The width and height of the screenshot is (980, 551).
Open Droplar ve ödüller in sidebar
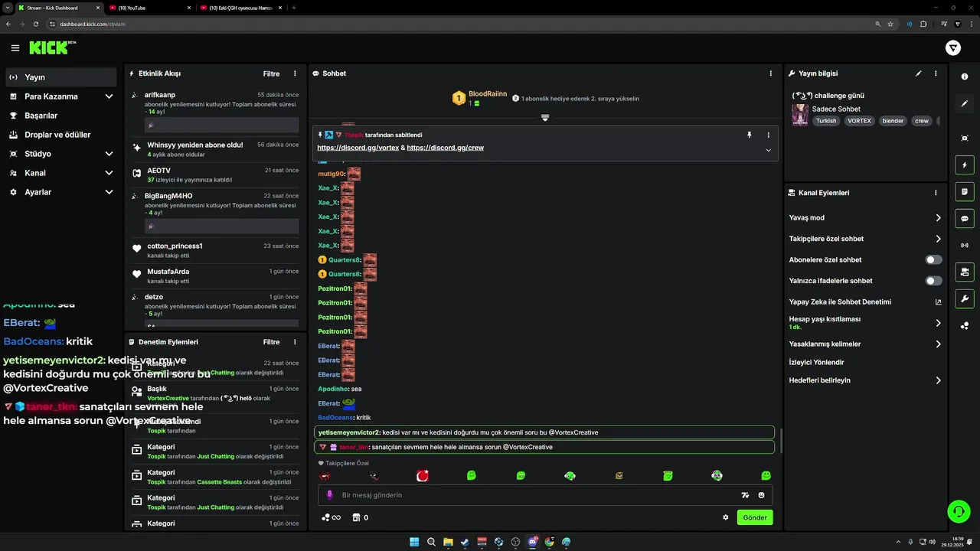61,135
